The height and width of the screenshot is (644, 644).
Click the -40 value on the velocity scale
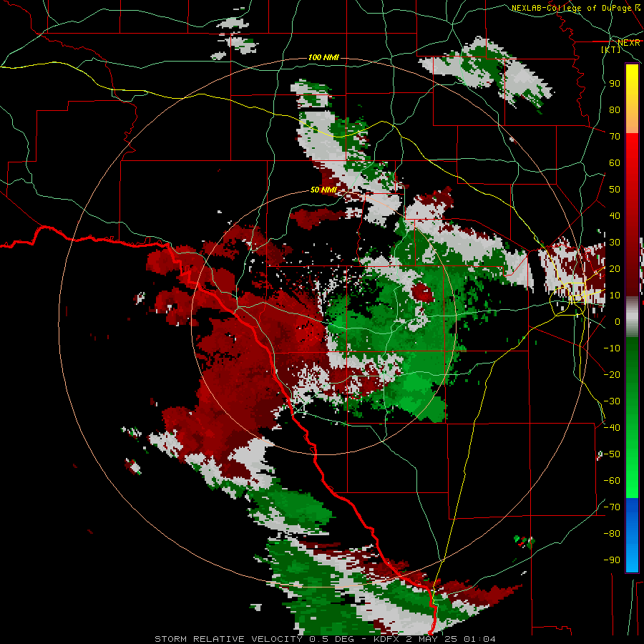pos(612,428)
